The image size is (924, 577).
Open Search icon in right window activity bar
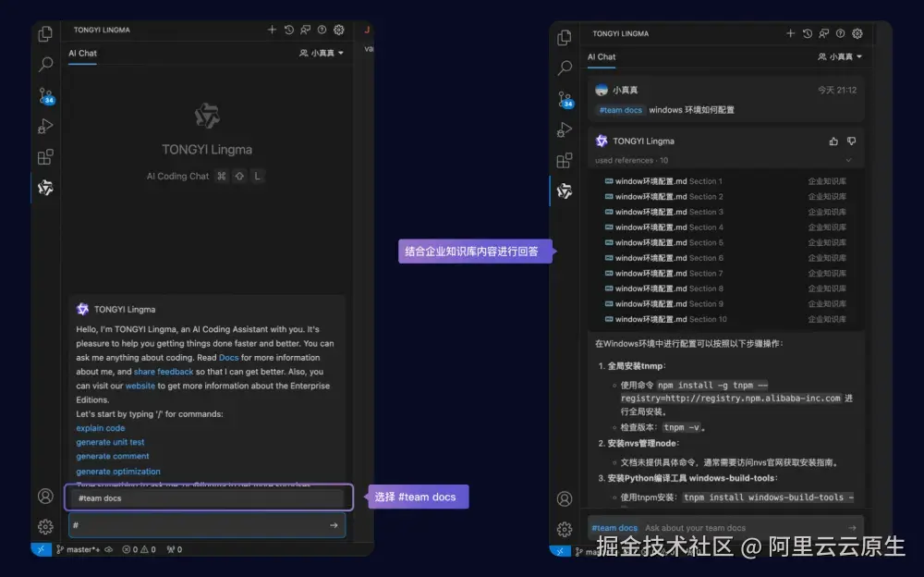tap(565, 68)
